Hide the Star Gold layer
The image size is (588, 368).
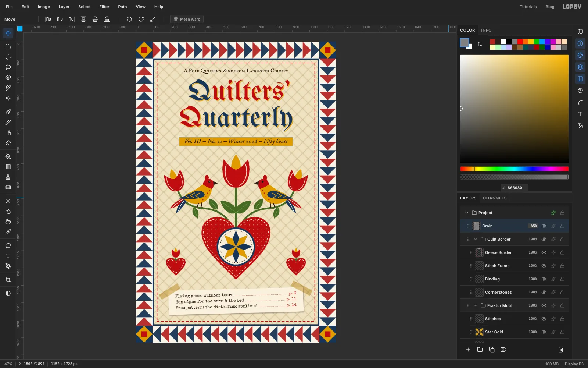(544, 332)
